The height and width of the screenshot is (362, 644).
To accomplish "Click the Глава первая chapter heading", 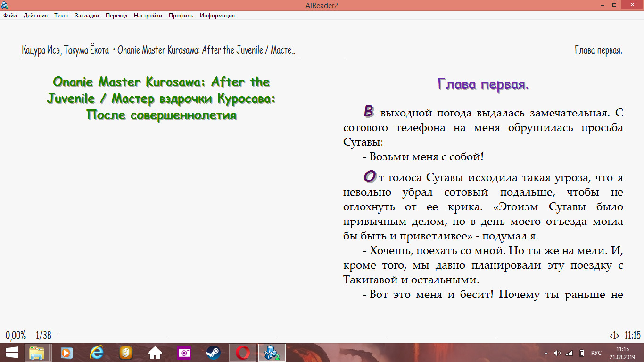I will click(x=483, y=84).
